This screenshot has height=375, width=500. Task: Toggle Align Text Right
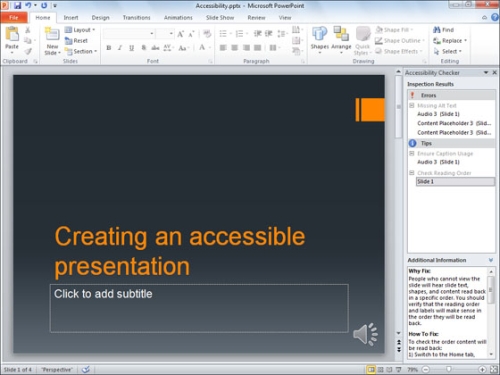click(246, 48)
